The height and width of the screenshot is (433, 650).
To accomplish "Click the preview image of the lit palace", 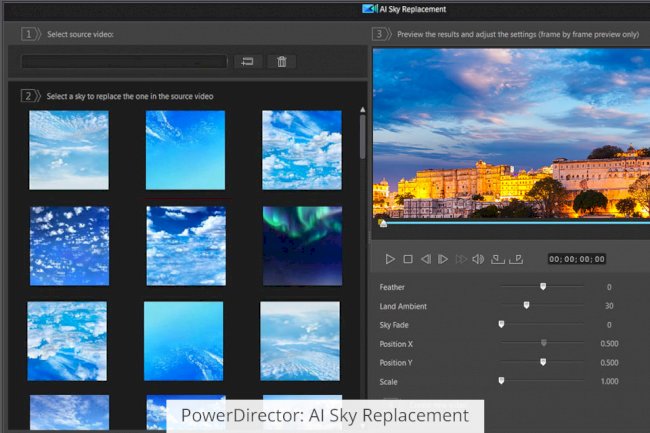I will (512, 133).
